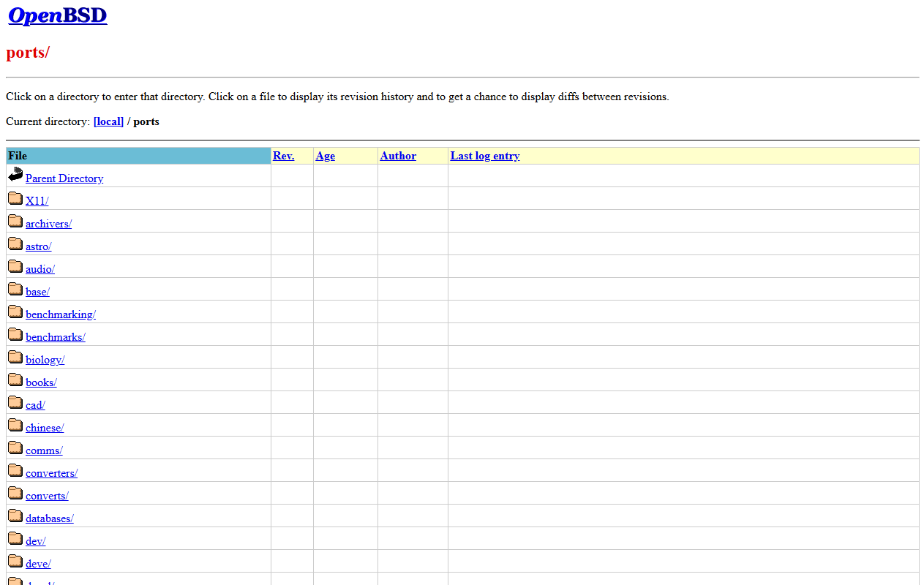The image size is (924, 585).
Task: Sort the listing by Age column
Action: (x=325, y=156)
